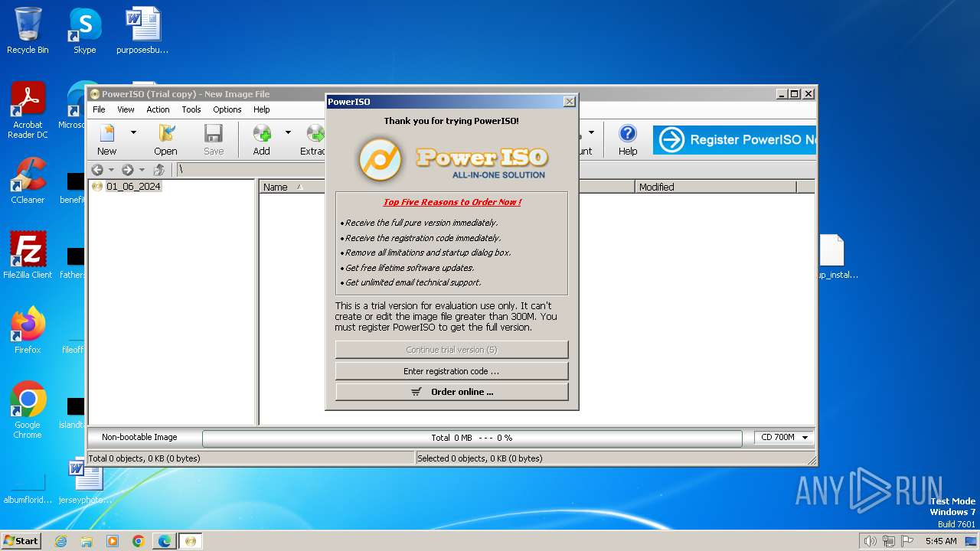
Task: Click the Save toolbar icon
Action: click(x=214, y=140)
